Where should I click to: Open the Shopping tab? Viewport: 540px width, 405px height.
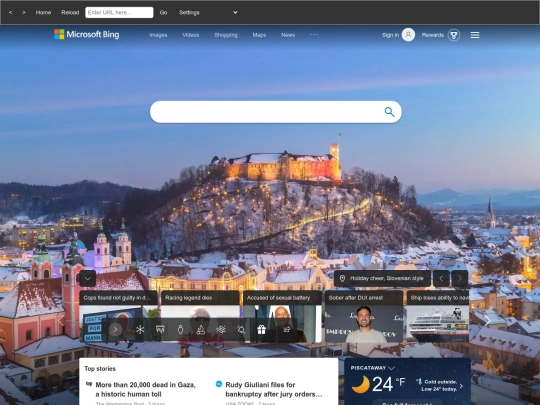[226, 35]
